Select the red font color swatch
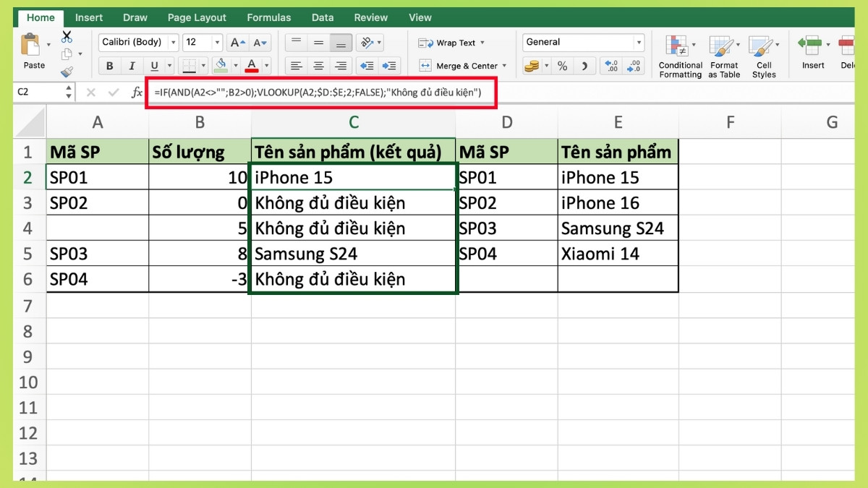Image resolution: width=868 pixels, height=488 pixels. pos(250,66)
